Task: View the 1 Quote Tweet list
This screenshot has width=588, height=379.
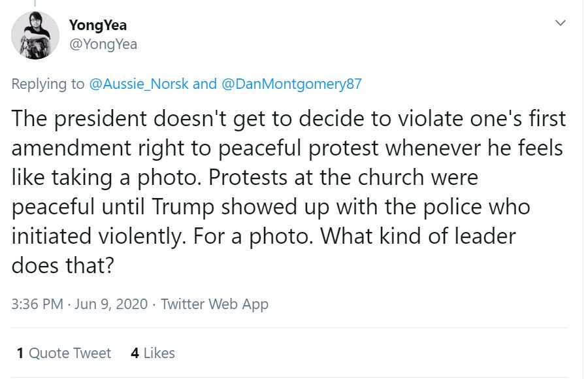Action: (x=64, y=353)
